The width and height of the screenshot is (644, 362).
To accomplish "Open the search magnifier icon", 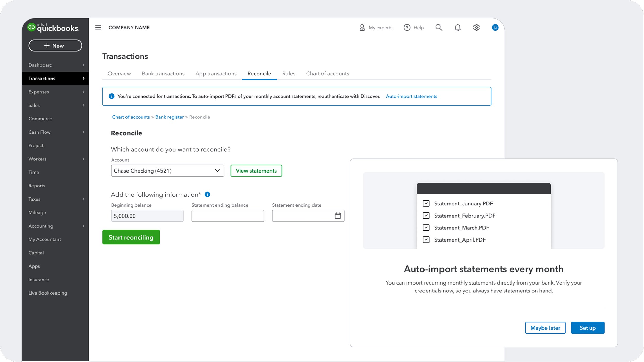I will pos(439,28).
